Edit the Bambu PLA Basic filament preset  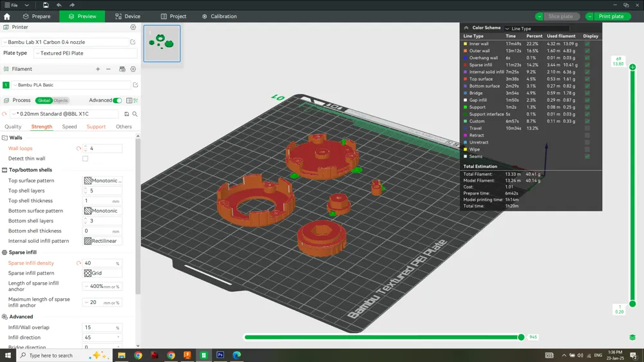(x=135, y=85)
